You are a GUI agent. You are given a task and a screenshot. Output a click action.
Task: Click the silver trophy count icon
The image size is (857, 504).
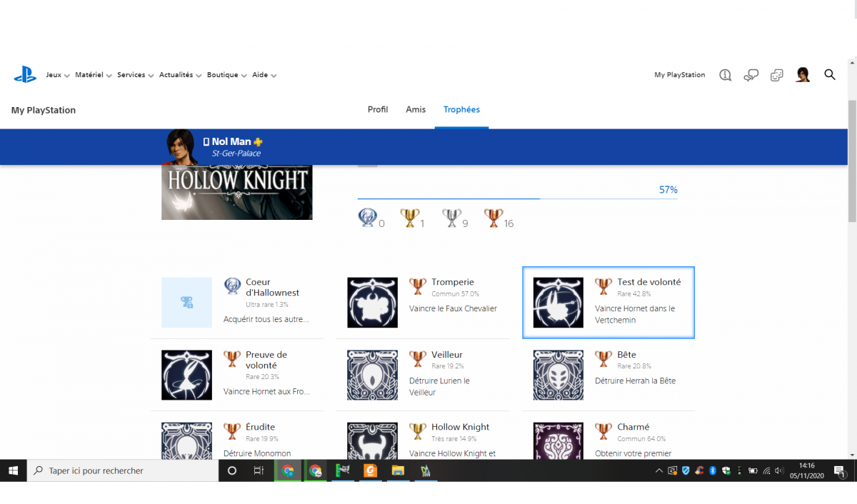[x=451, y=218]
